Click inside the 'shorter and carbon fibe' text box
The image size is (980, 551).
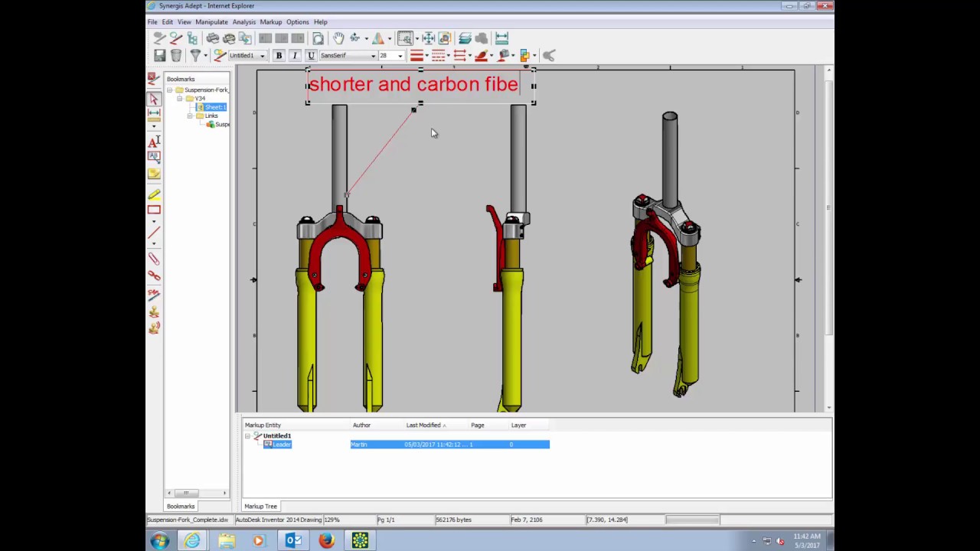420,85
